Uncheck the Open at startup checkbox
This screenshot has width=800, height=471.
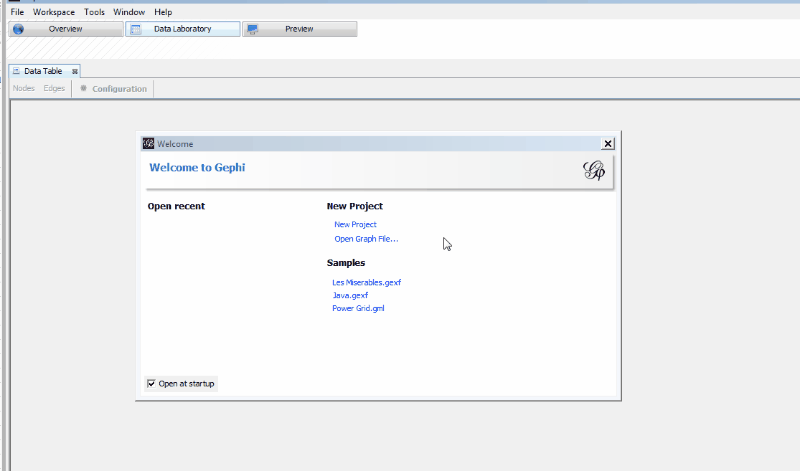(151, 384)
